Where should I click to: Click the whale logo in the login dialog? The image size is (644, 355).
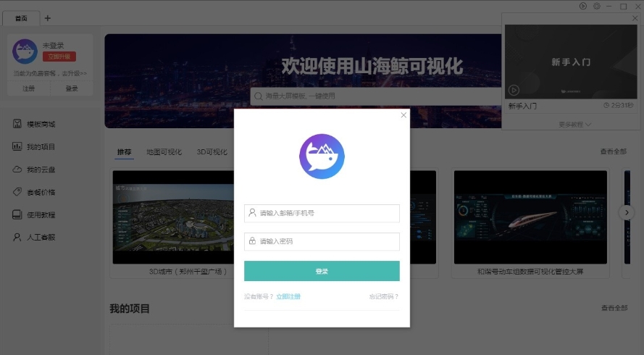point(322,156)
